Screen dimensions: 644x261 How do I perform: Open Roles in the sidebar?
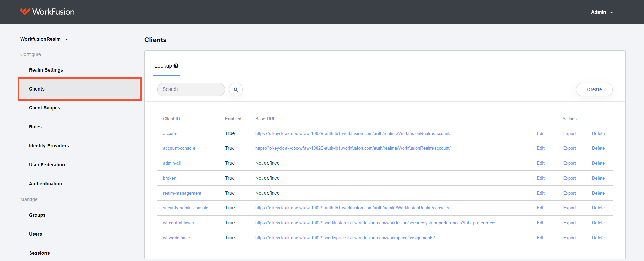tap(35, 127)
